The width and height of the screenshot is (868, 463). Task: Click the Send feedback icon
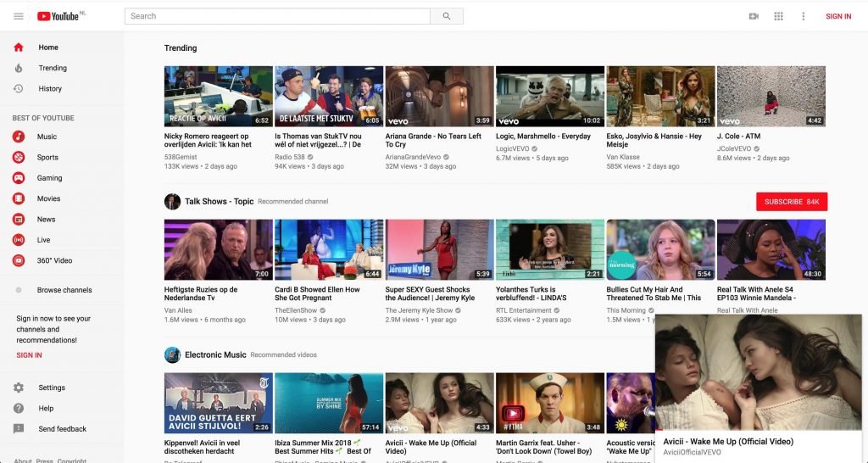coord(19,429)
